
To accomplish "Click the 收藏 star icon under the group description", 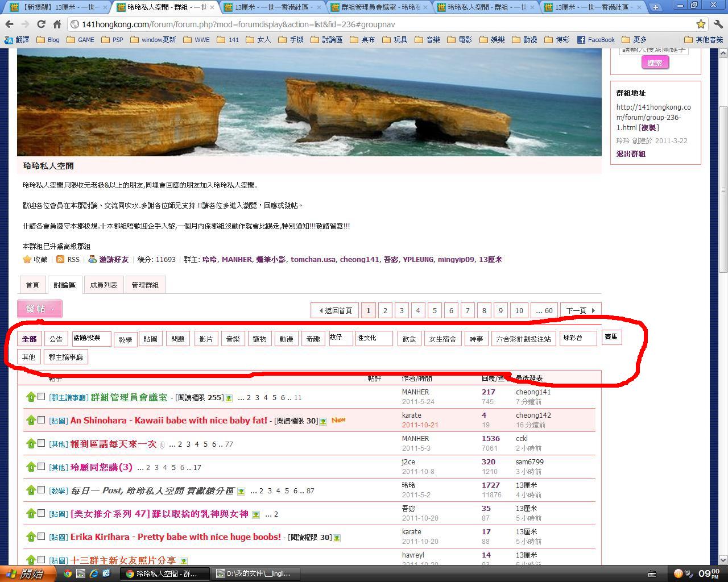I will point(27,259).
